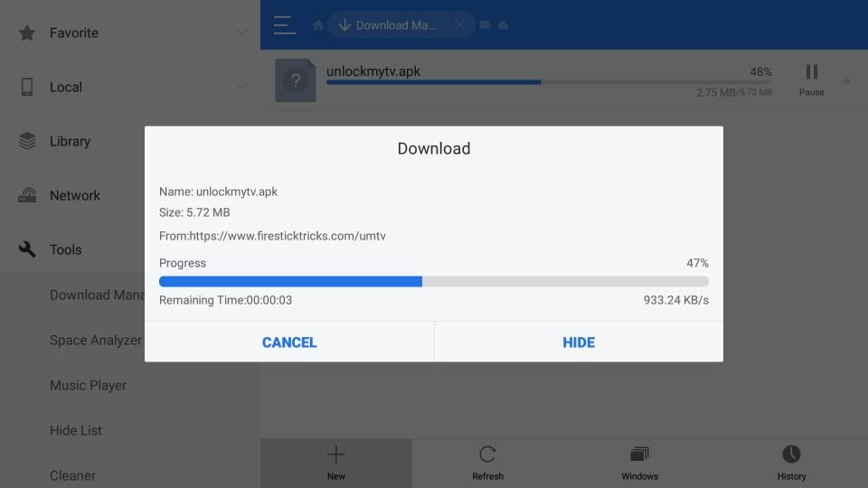868x488 pixels.
Task: Click the Size: 5.72 MB text
Action: point(194,212)
